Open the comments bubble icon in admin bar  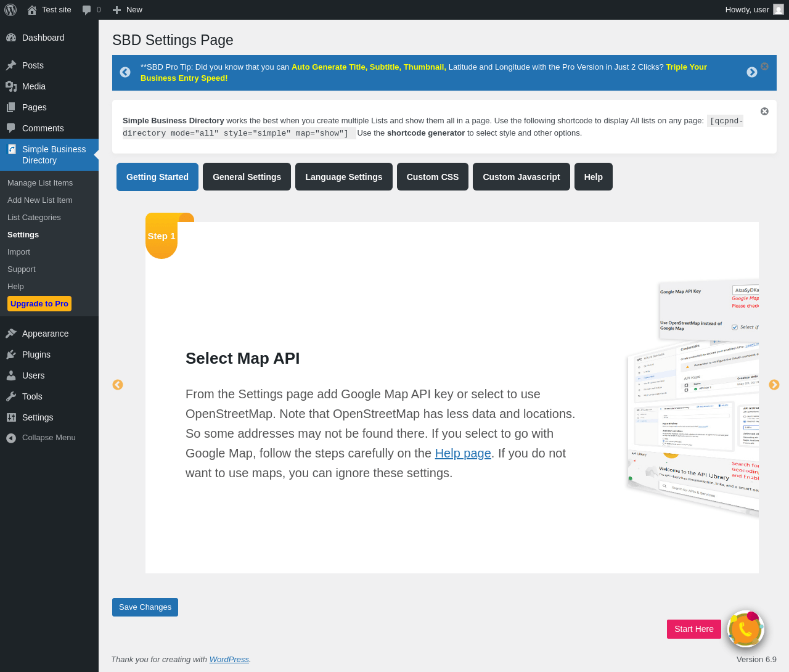point(87,10)
